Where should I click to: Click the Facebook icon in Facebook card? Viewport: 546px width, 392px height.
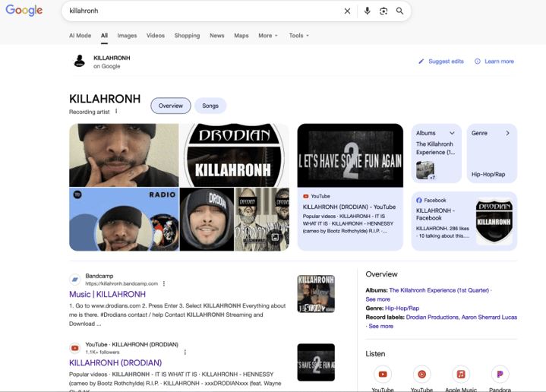pyautogui.click(x=419, y=201)
